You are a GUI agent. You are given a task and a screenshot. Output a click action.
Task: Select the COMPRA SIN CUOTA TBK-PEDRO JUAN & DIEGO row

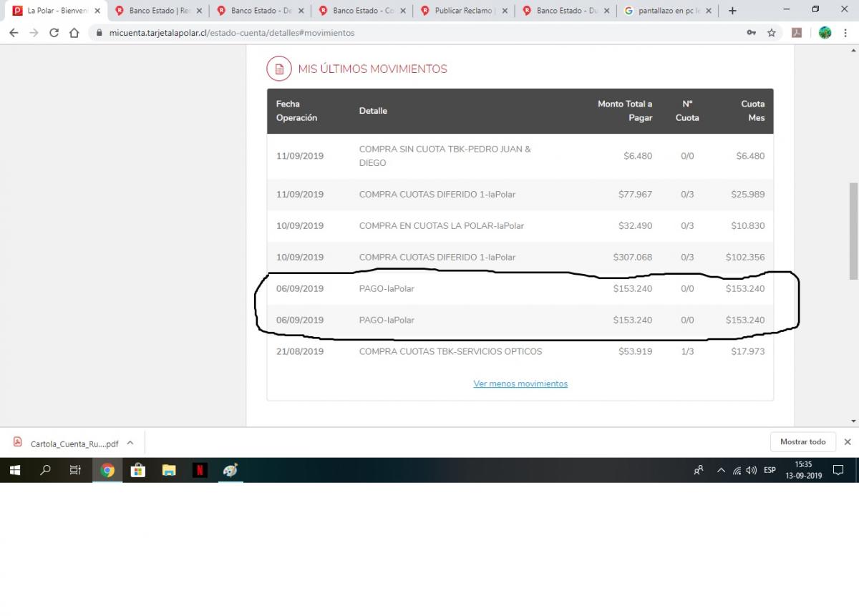(520, 156)
